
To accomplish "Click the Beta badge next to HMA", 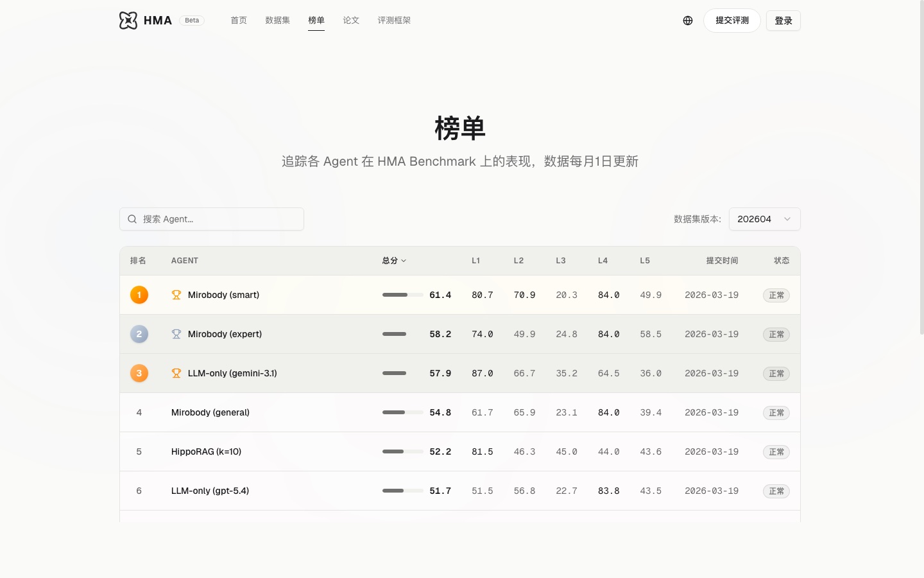I will pyautogui.click(x=192, y=21).
